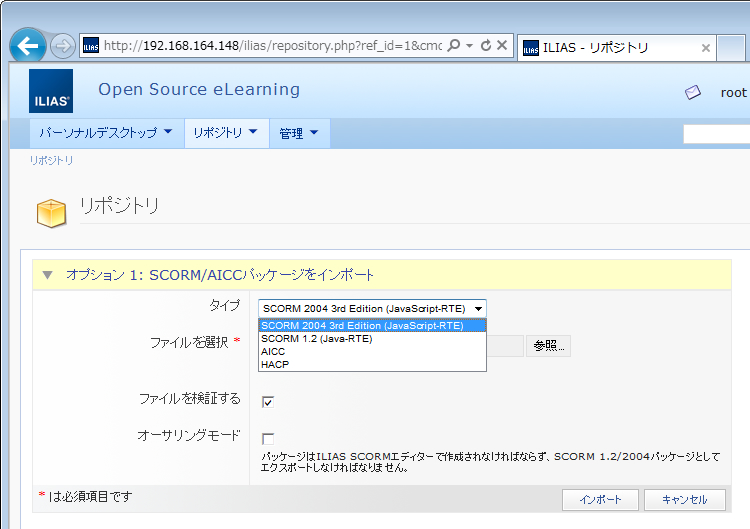750x529 pixels.
Task: Click the browser forward arrow button
Action: click(62, 46)
